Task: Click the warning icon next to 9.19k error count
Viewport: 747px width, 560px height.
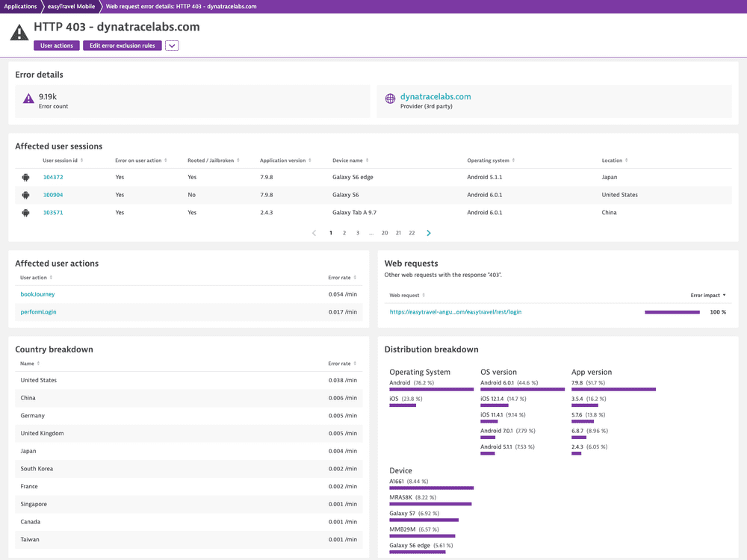Action: click(x=28, y=97)
